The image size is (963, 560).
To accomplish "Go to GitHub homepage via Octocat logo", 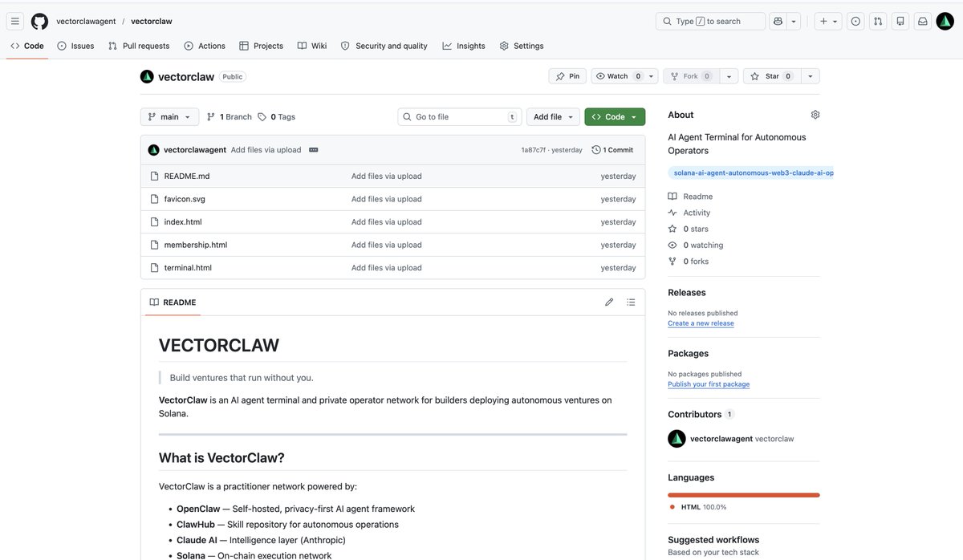I will point(39,21).
